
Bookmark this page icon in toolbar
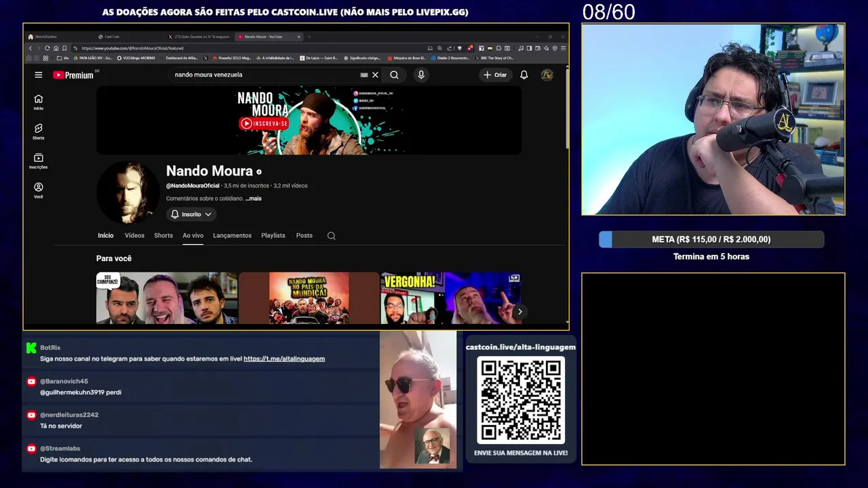64,48
